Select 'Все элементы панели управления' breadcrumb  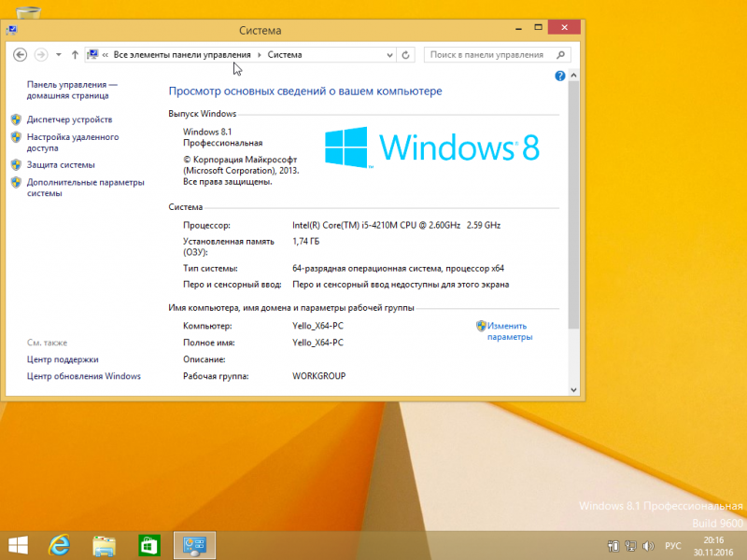coord(182,55)
